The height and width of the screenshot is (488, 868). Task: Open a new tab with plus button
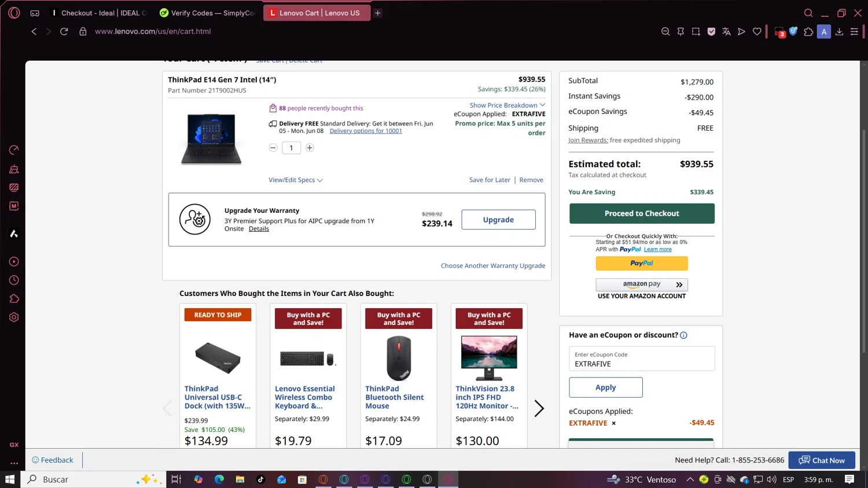pos(377,13)
